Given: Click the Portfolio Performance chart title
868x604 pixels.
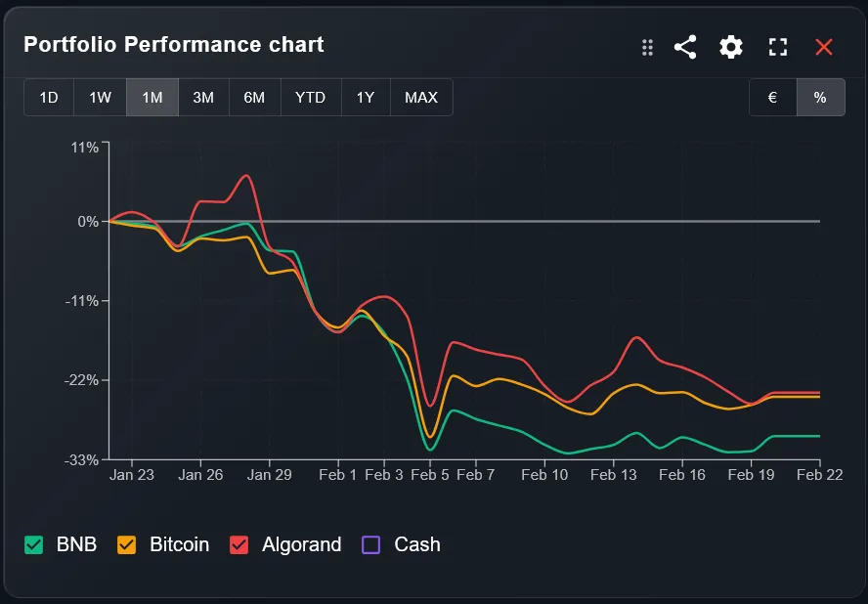Looking at the screenshot, I should pos(172,45).
